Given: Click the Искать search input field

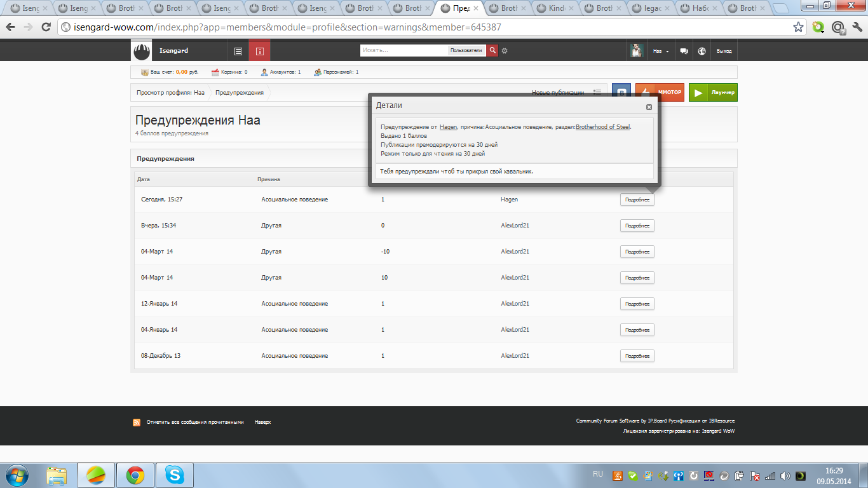Looking at the screenshot, I should (x=404, y=50).
